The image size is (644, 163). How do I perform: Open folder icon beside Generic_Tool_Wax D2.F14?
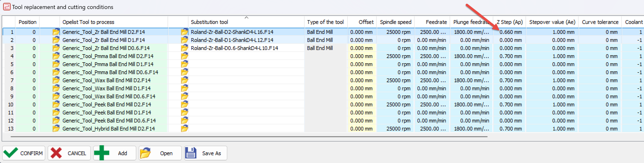(x=56, y=80)
